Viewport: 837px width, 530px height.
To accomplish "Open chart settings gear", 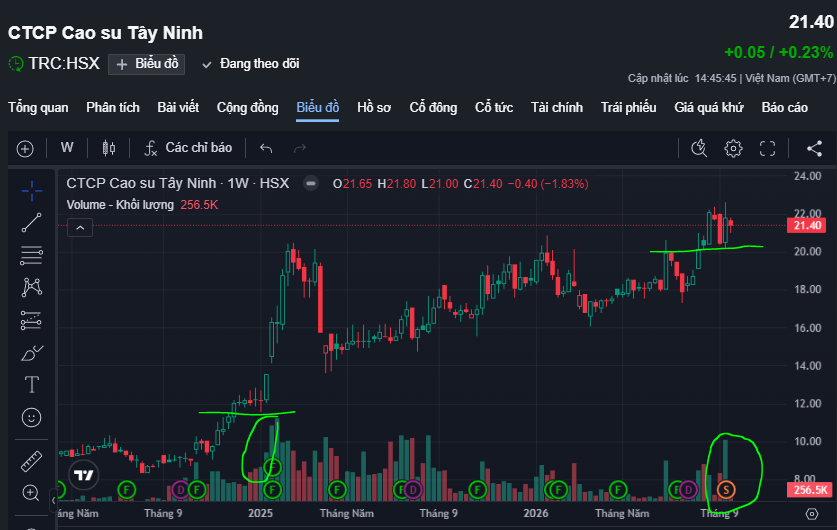I will tap(733, 148).
